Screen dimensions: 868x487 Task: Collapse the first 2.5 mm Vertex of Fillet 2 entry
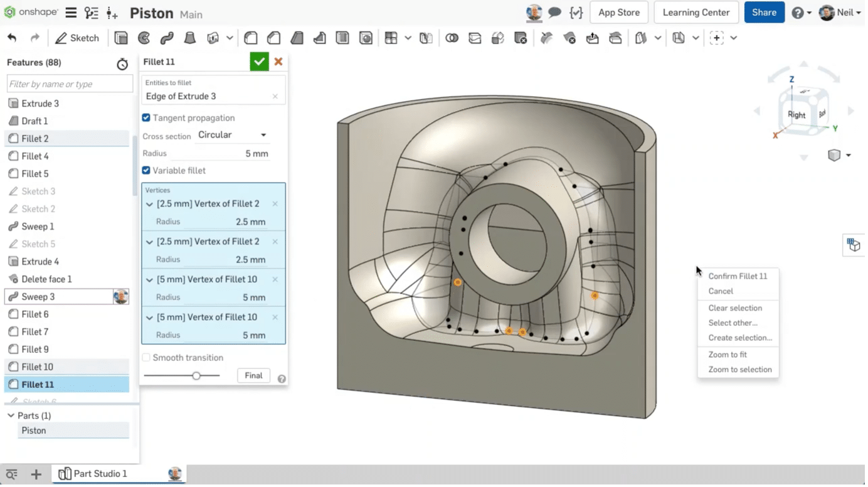click(149, 204)
